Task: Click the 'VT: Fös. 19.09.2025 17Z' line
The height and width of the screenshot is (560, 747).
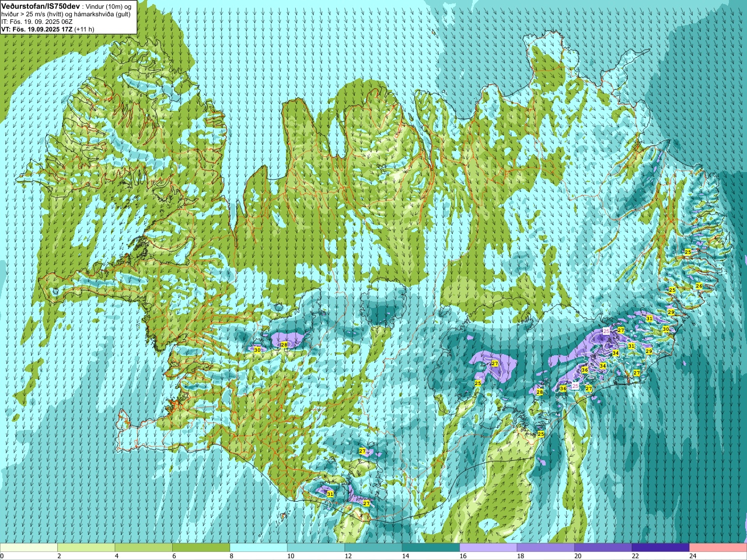Action: (37, 29)
